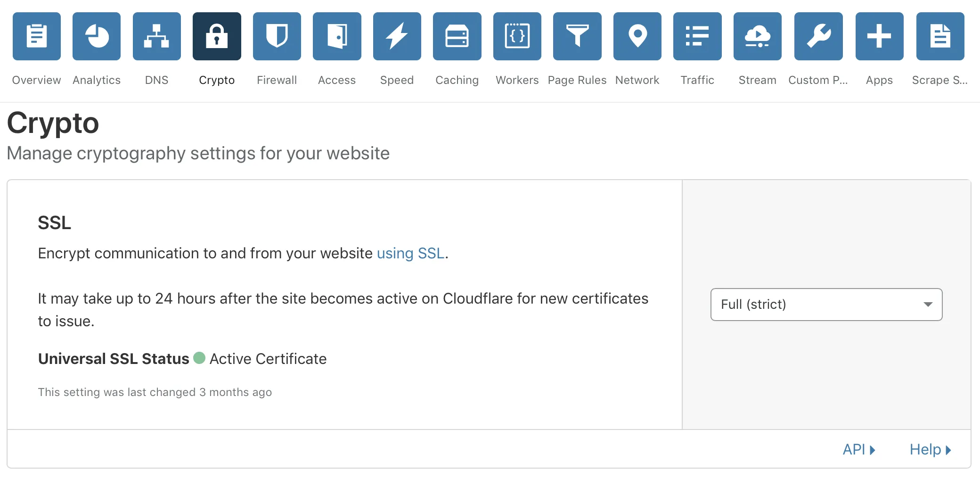
Task: Select the Network pin icon
Action: (x=637, y=36)
